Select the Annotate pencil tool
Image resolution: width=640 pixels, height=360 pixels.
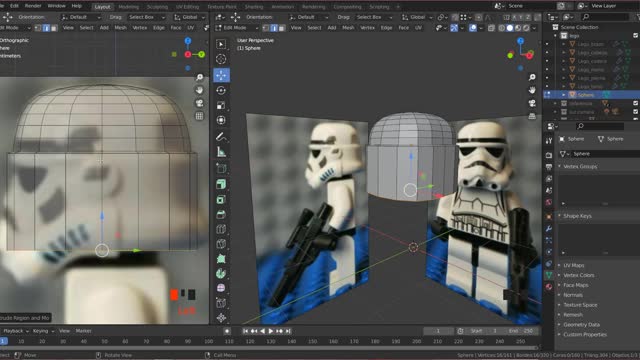pyautogui.click(x=221, y=137)
